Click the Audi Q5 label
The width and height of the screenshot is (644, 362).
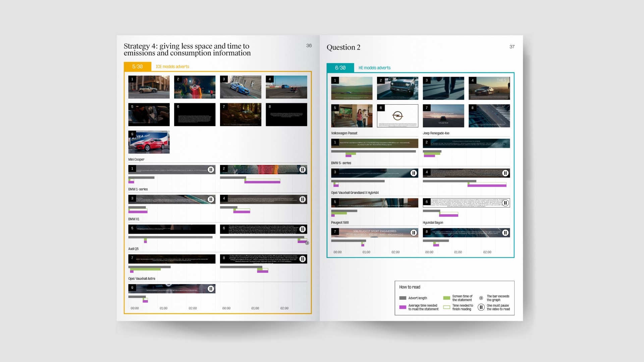tap(133, 249)
